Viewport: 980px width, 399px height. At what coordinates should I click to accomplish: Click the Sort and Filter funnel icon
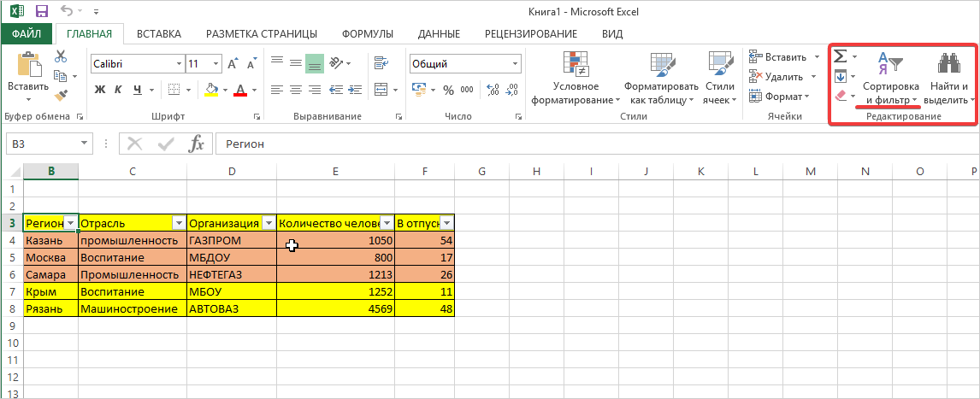(890, 63)
